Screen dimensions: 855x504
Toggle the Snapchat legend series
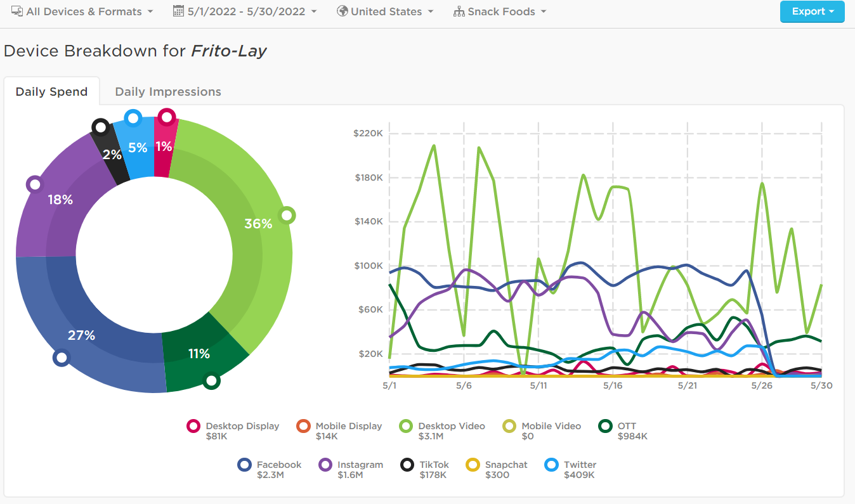point(497,470)
